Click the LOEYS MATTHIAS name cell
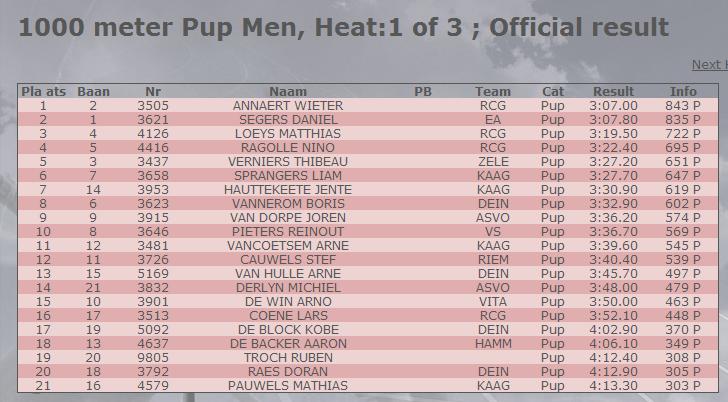Image resolution: width=728 pixels, height=402 pixels. tap(288, 134)
